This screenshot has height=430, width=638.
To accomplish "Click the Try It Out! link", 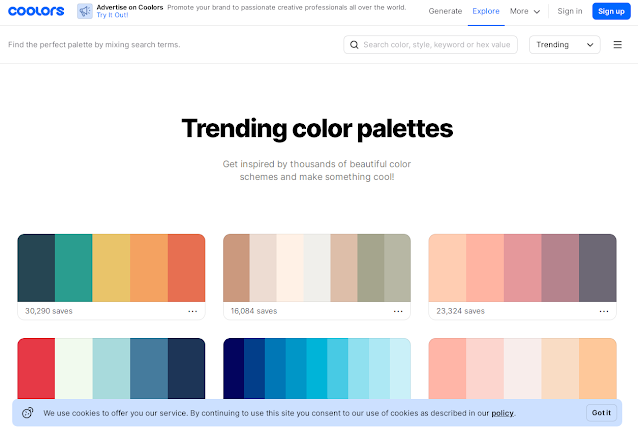I will point(111,16).
